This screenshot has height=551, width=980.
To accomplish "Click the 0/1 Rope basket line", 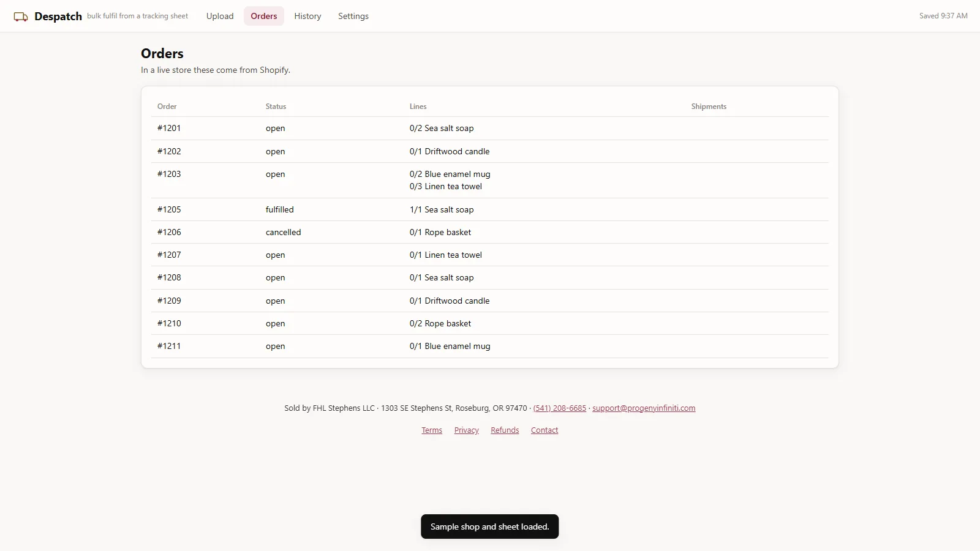I will (440, 232).
